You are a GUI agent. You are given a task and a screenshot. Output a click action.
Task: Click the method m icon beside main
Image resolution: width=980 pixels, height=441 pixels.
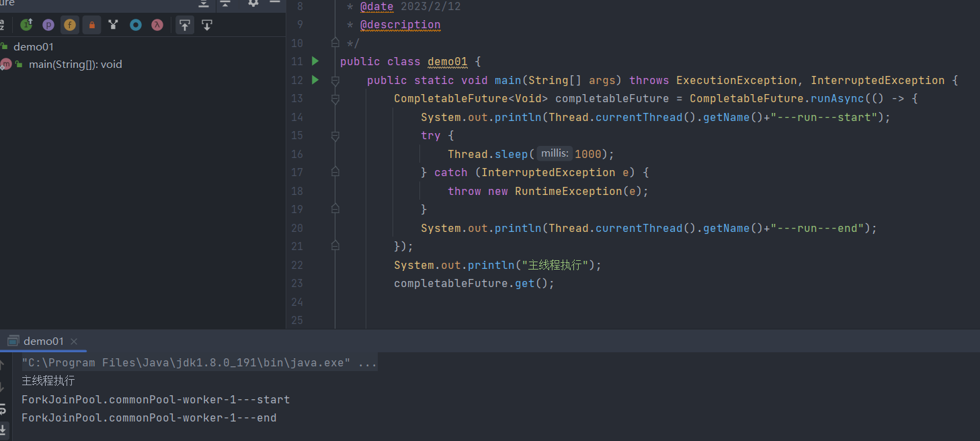[x=6, y=65]
